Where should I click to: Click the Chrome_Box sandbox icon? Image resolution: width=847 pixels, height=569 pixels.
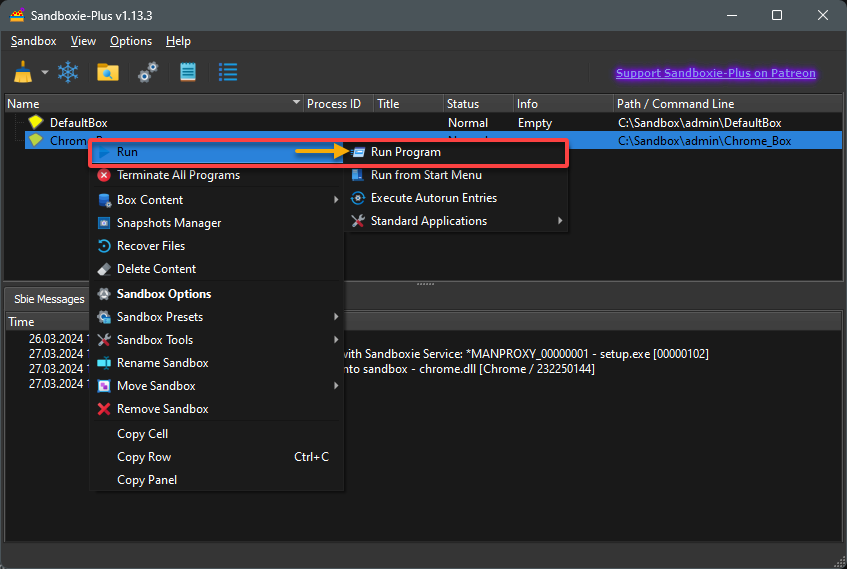click(36, 140)
